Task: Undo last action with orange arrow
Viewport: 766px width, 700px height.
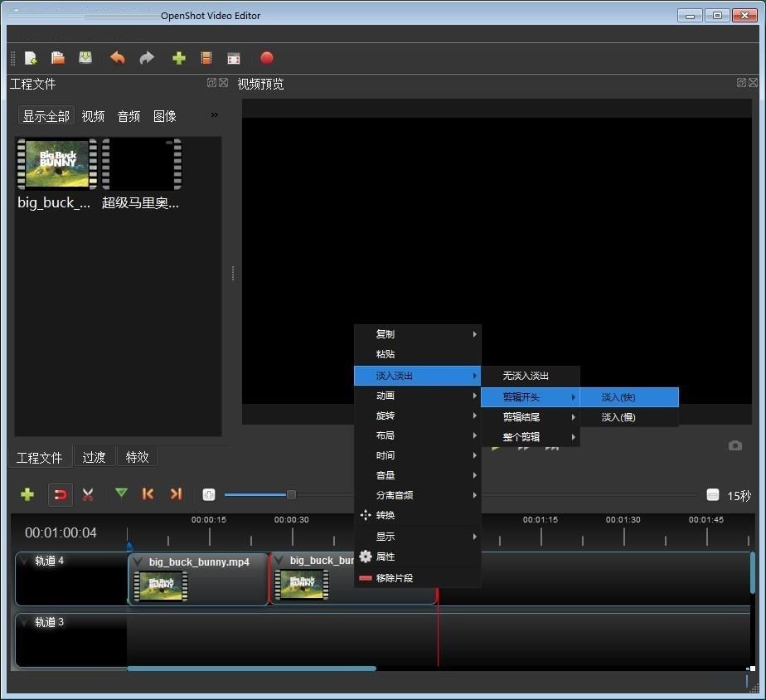Action: (x=117, y=58)
